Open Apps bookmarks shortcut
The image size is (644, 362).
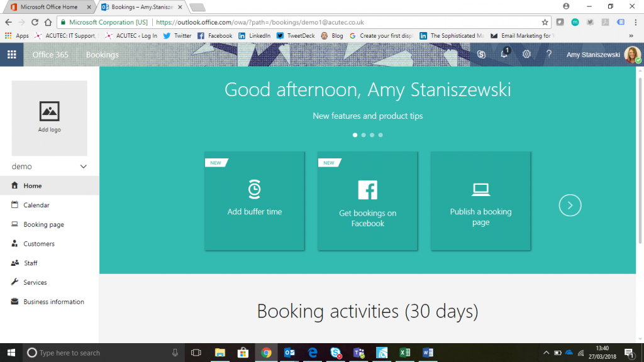click(x=17, y=36)
